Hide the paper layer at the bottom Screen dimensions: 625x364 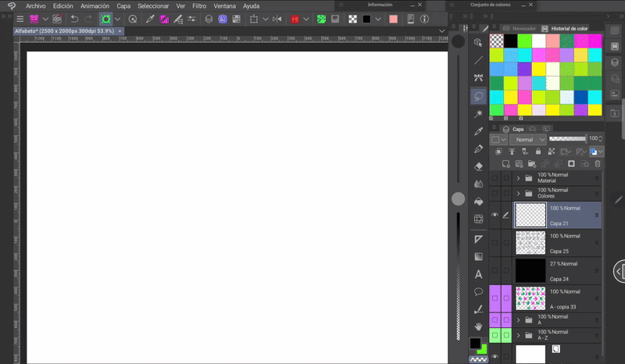[x=495, y=356]
